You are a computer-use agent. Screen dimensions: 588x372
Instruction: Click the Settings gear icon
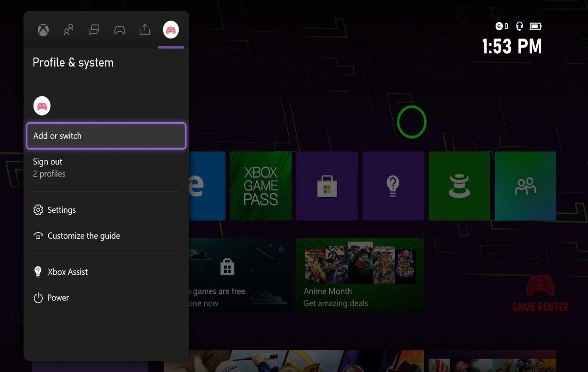pos(38,210)
